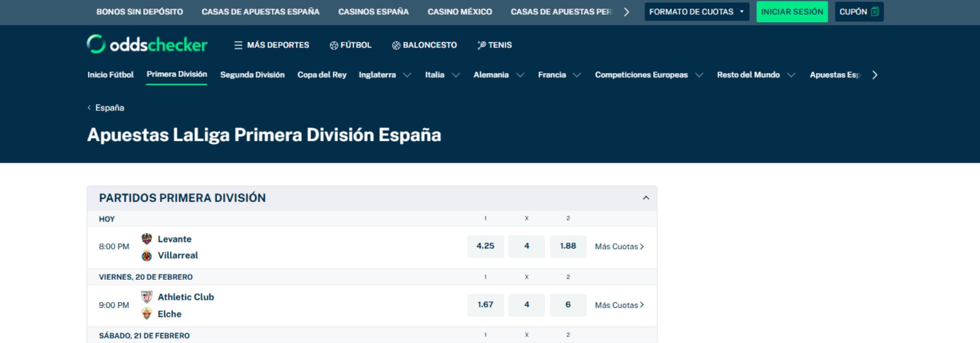Switch to Copa del Rey tab

[322, 74]
